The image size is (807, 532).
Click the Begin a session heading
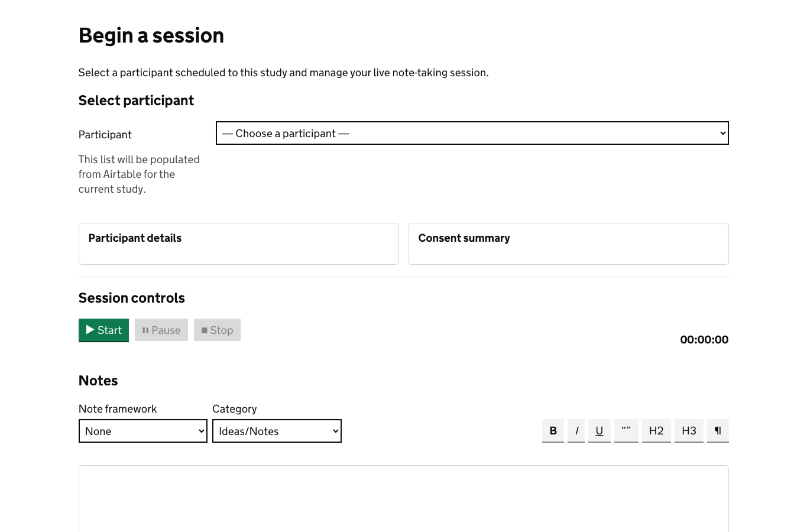coord(151,35)
